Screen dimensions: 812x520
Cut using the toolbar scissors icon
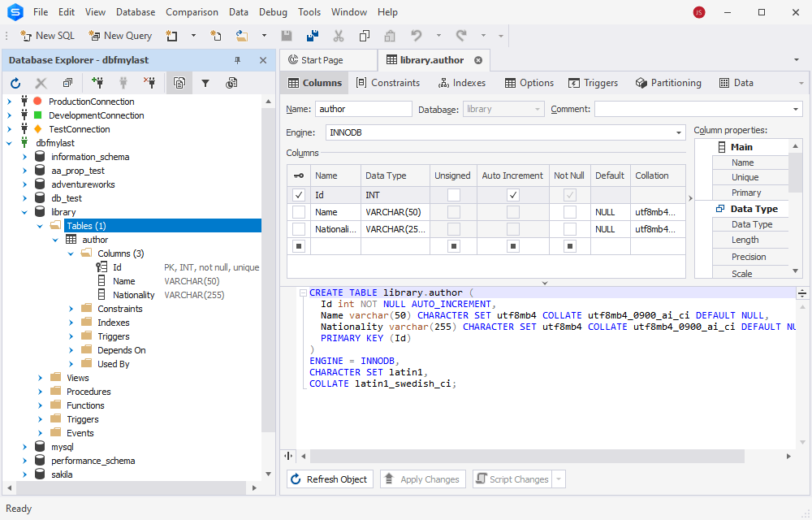pyautogui.click(x=339, y=35)
